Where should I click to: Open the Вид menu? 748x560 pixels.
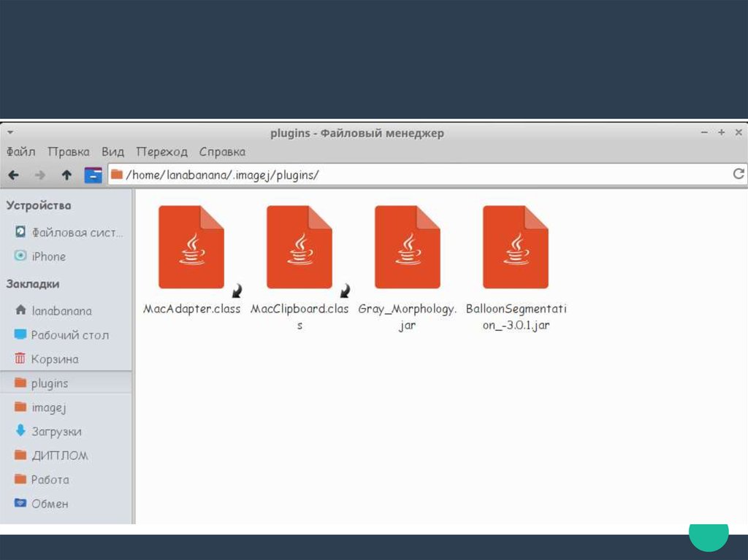[112, 152]
